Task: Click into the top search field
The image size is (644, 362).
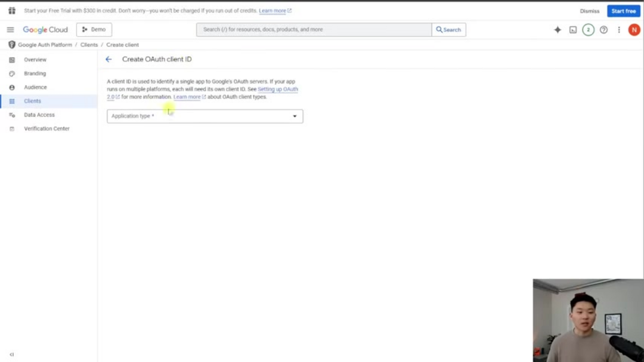Action: tap(314, 30)
